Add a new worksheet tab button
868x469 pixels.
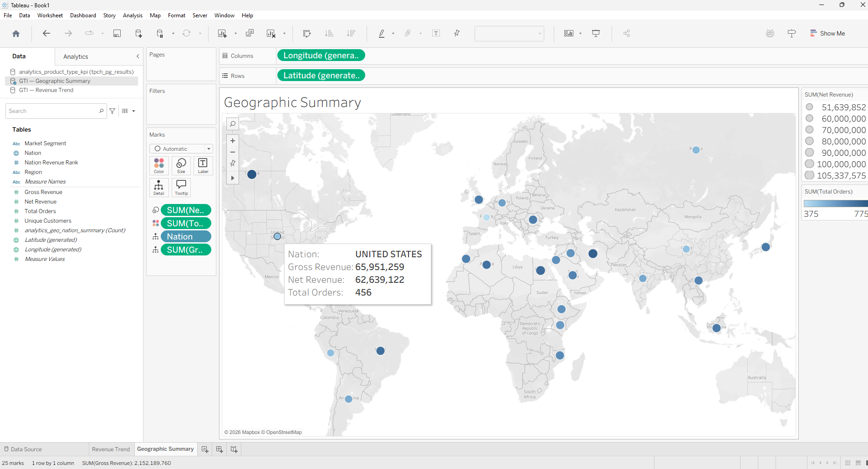coord(205,449)
